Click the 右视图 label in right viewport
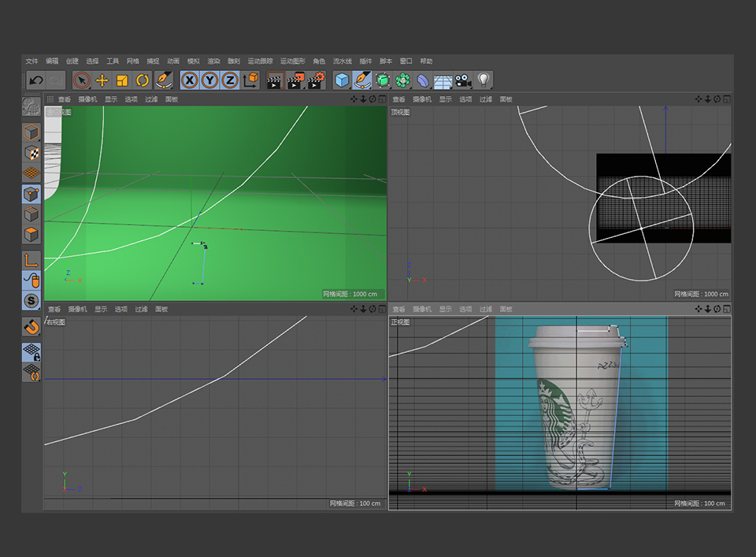Viewport: 756px width, 557px height. 56,322
